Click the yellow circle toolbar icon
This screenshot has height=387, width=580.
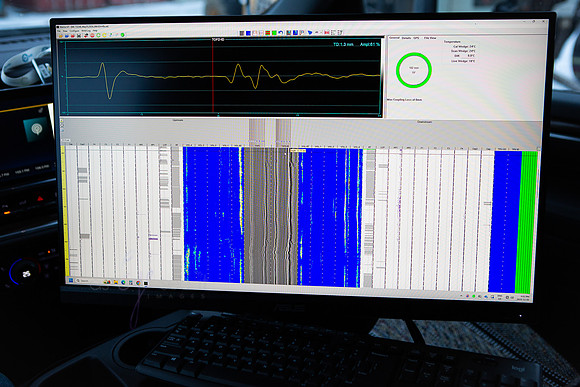point(104,35)
